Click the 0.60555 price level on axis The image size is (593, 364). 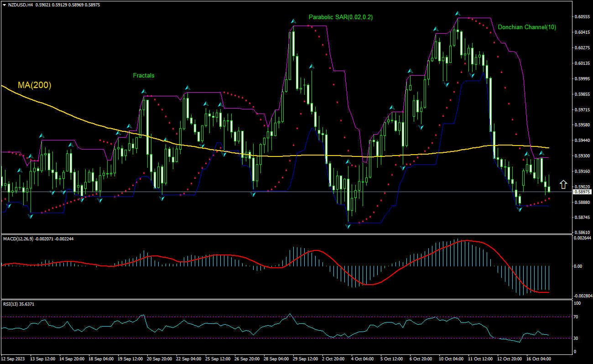coord(581,17)
